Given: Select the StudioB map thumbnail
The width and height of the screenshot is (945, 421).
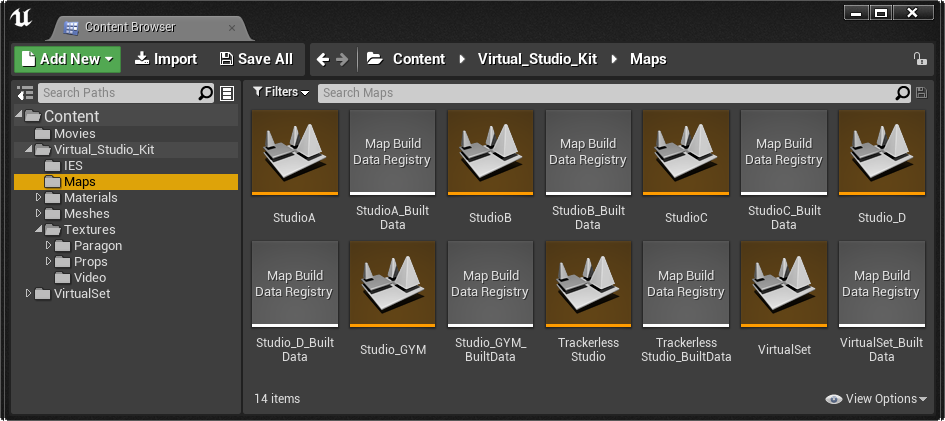Looking at the screenshot, I should pyautogui.click(x=490, y=152).
